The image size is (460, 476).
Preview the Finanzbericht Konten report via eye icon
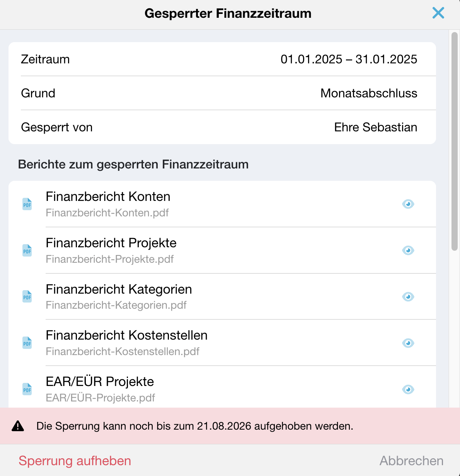[x=408, y=204]
